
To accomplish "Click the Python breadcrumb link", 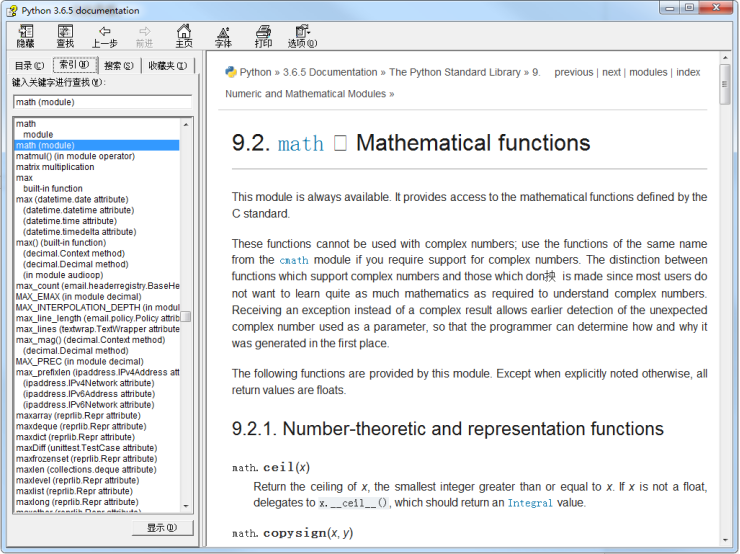I will click(x=255, y=72).
